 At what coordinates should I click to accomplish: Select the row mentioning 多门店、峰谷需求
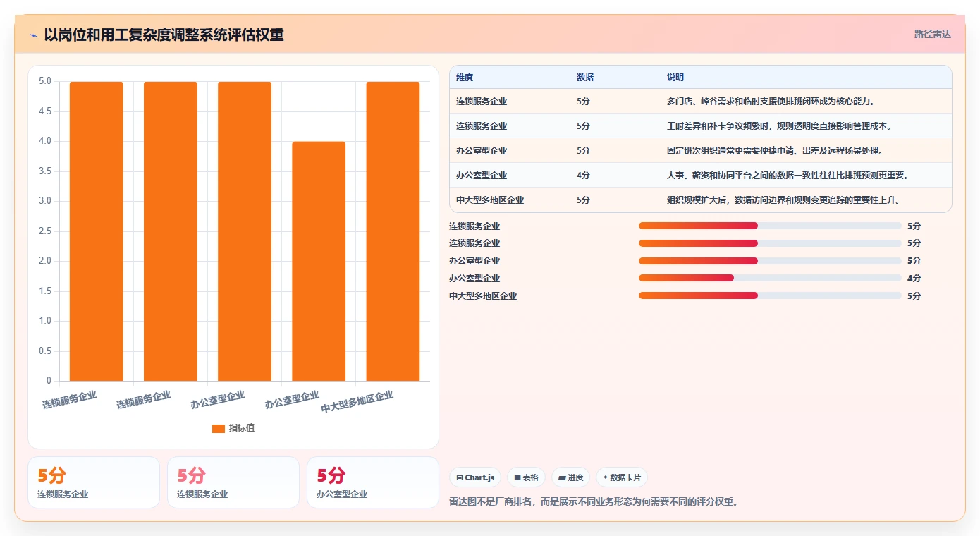tap(701, 102)
